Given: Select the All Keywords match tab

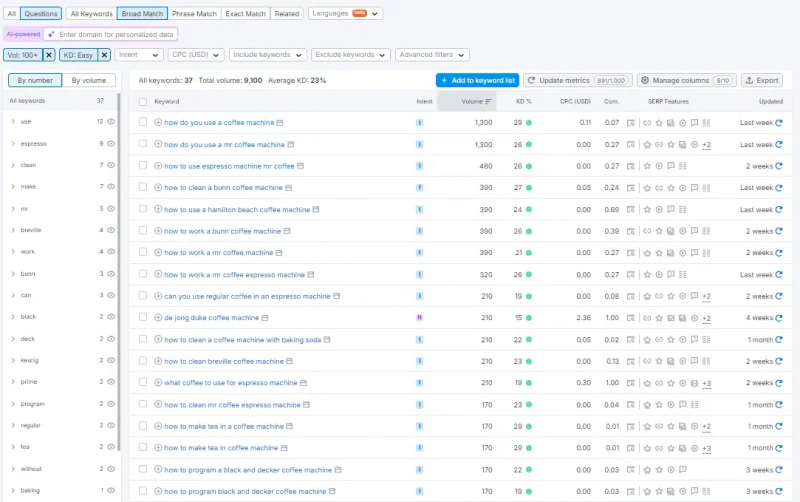Looking at the screenshot, I should pyautogui.click(x=91, y=13).
